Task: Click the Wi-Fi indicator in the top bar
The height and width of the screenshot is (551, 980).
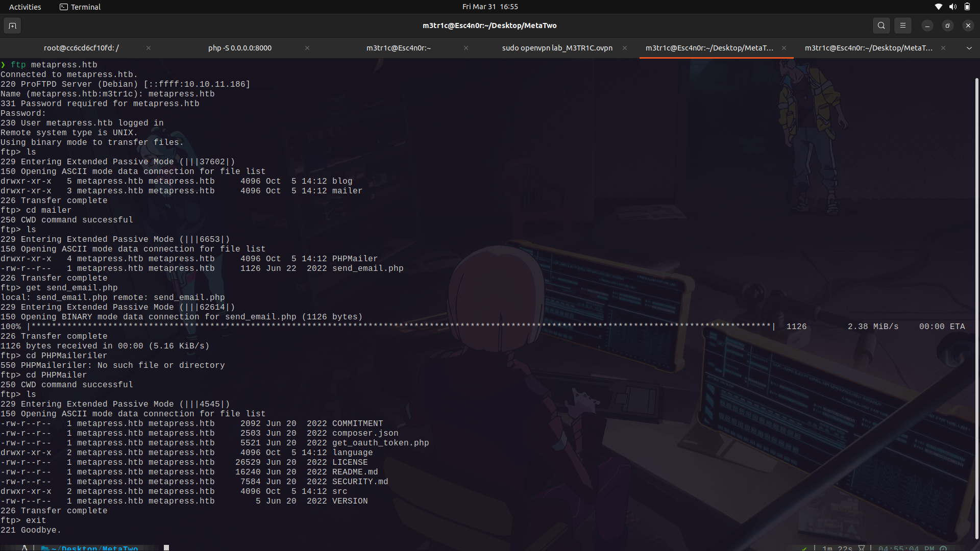Action: pyautogui.click(x=938, y=7)
